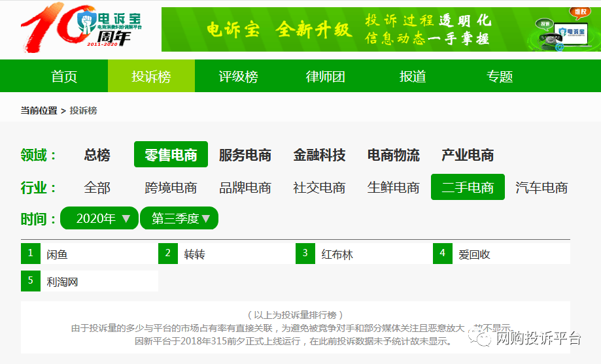Expand the 第三季度 quarter dropdown
The width and height of the screenshot is (601, 364).
pos(179,218)
